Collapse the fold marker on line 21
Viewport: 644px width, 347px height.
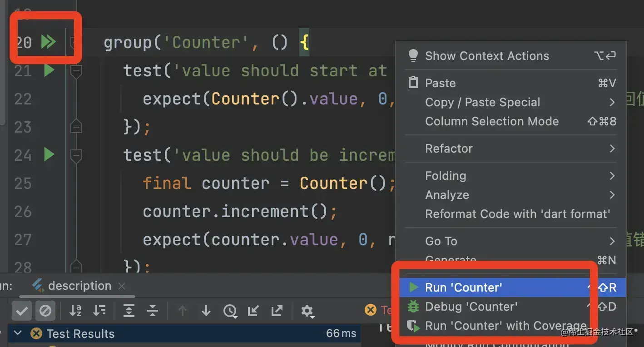click(x=76, y=71)
